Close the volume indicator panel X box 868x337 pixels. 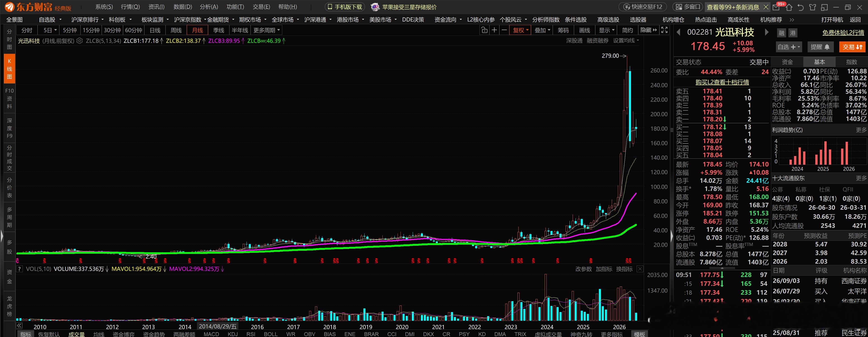point(640,269)
